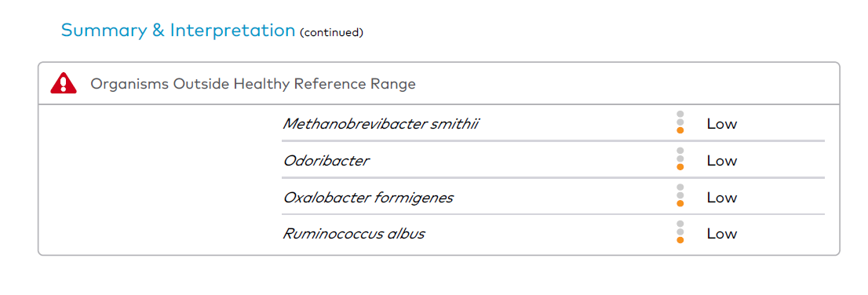The width and height of the screenshot is (868, 295).
Task: Select the Oxalobacter formigenes organism name
Action: coord(368,198)
